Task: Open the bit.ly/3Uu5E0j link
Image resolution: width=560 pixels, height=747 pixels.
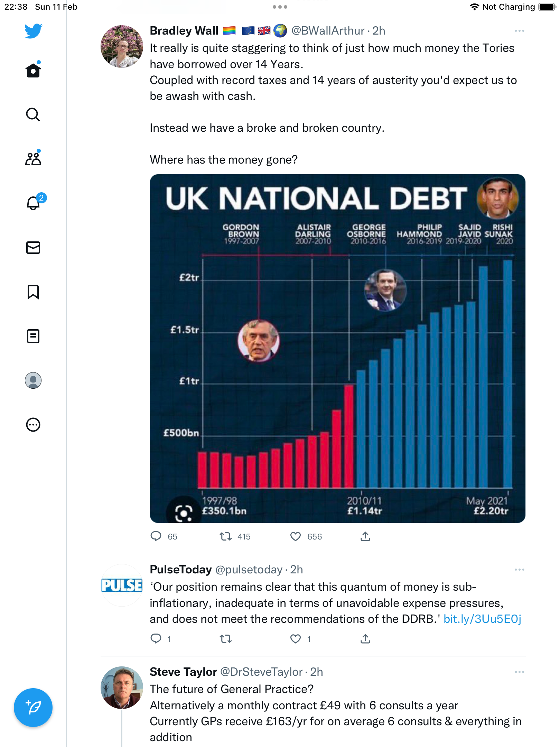Action: coord(482,619)
